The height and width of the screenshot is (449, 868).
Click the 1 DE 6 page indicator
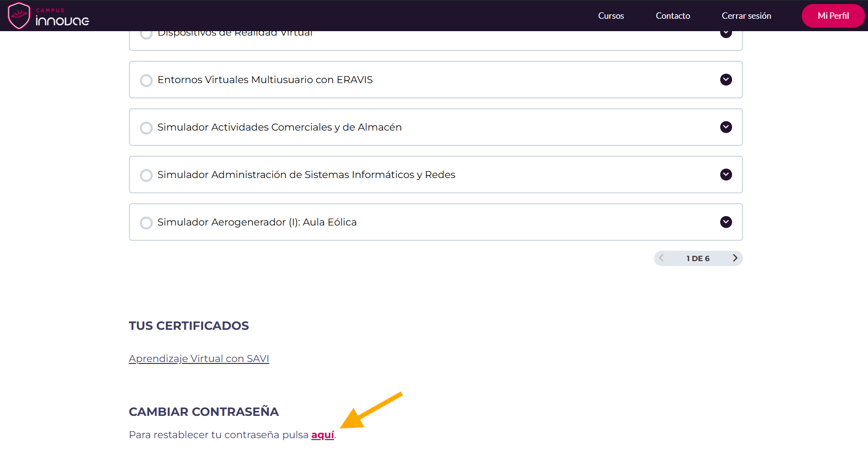click(x=697, y=258)
